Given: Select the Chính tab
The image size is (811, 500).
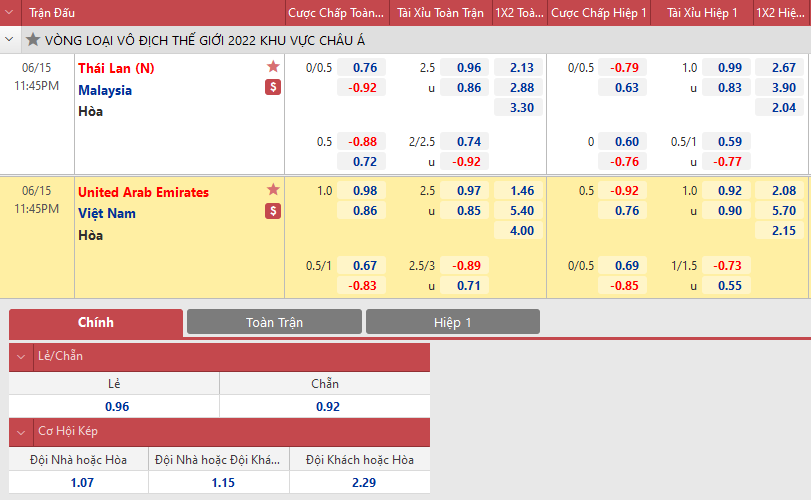Looking at the screenshot, I should point(96,322).
